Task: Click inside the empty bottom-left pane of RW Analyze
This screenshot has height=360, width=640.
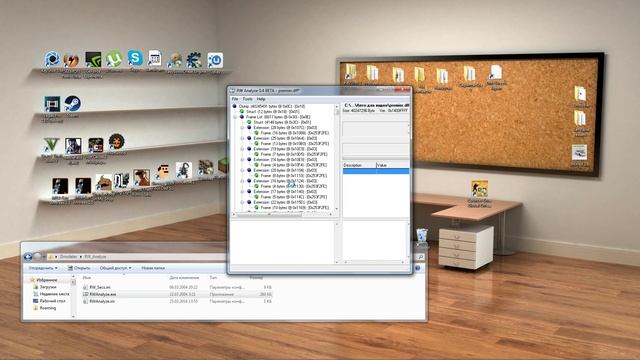Action: [x=282, y=242]
